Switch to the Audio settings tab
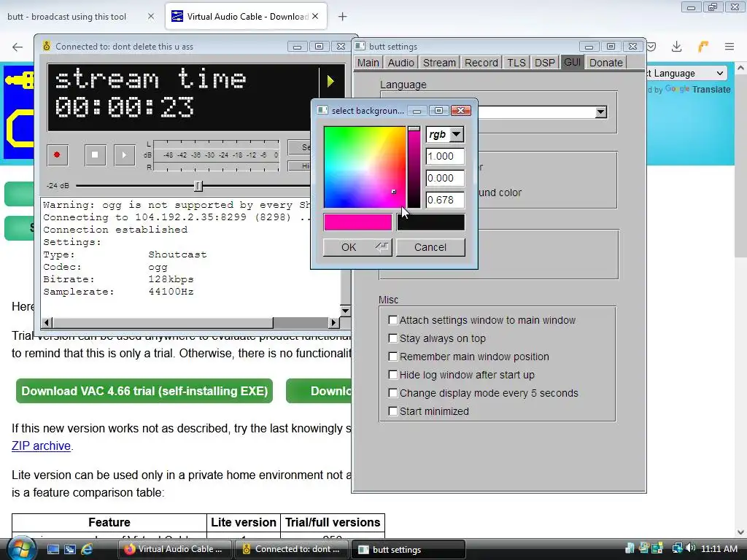 (400, 63)
